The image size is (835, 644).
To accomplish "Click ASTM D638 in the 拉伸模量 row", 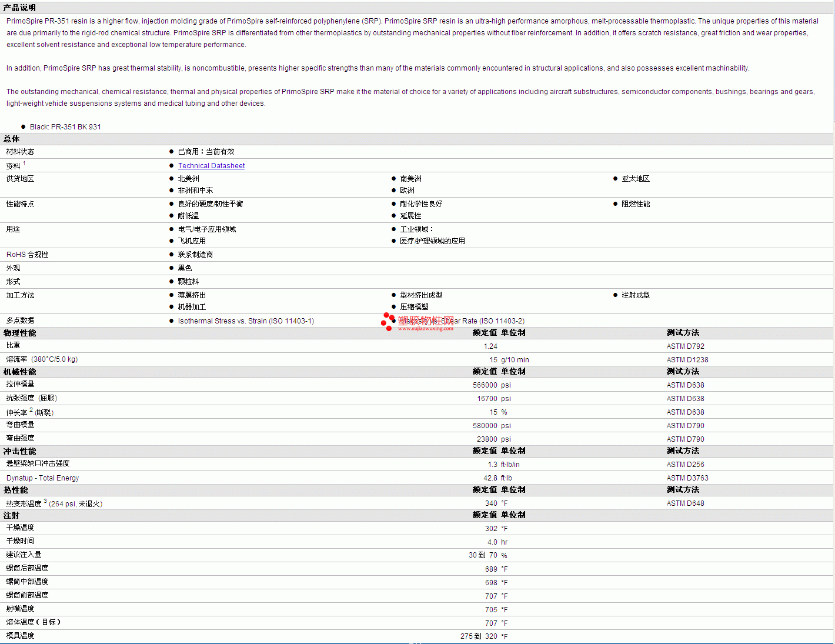I will click(x=685, y=385).
